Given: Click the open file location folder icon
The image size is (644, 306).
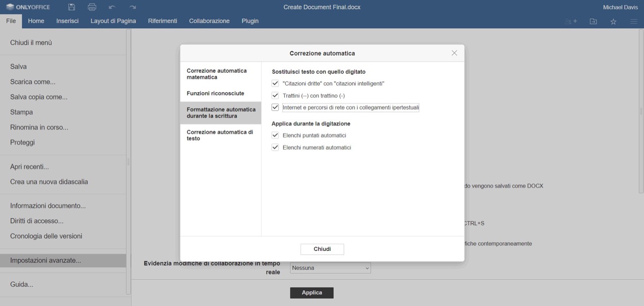Looking at the screenshot, I should (593, 21).
